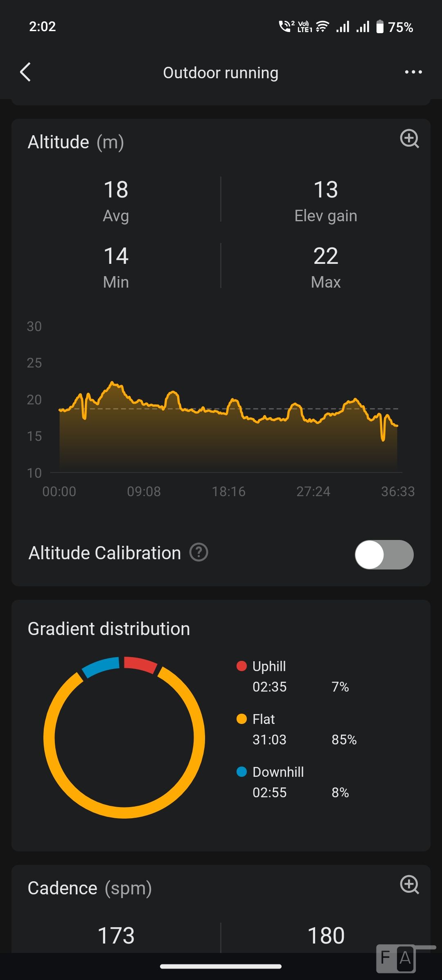
Task: Tap the Wi-Fi status icon
Action: tap(322, 27)
